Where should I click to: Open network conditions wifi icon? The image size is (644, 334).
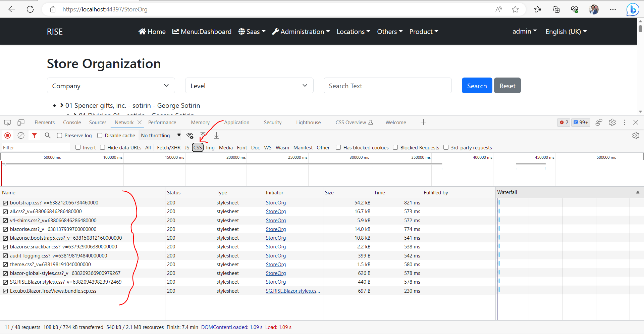pyautogui.click(x=190, y=136)
